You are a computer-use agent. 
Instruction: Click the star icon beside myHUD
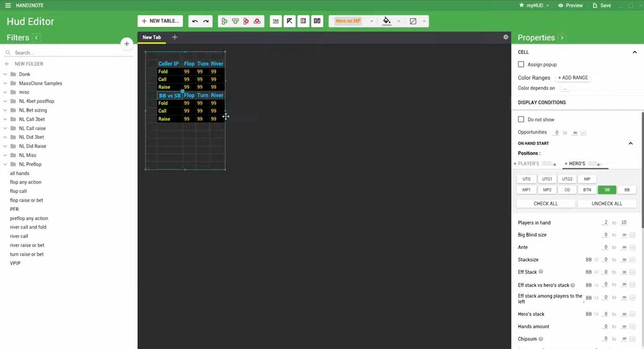[522, 6]
